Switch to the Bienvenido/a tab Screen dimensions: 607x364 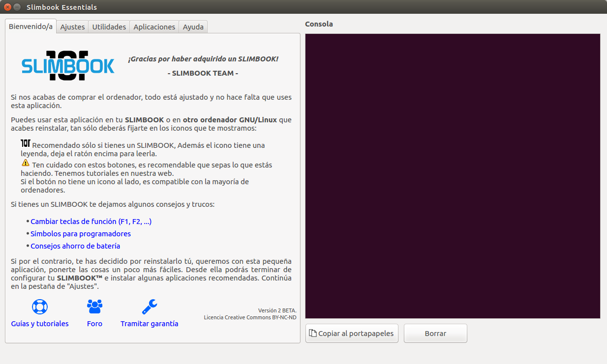pyautogui.click(x=30, y=27)
